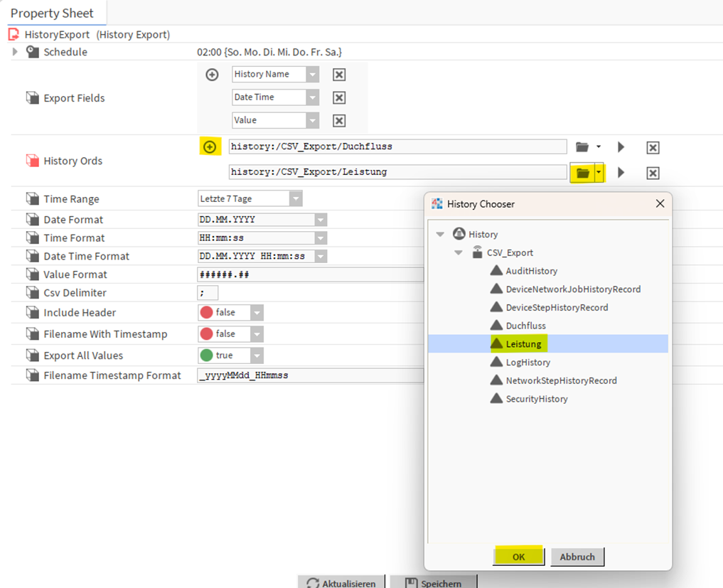Click the Aktualisieren refresh button
This screenshot has height=588, width=723.
341,582
